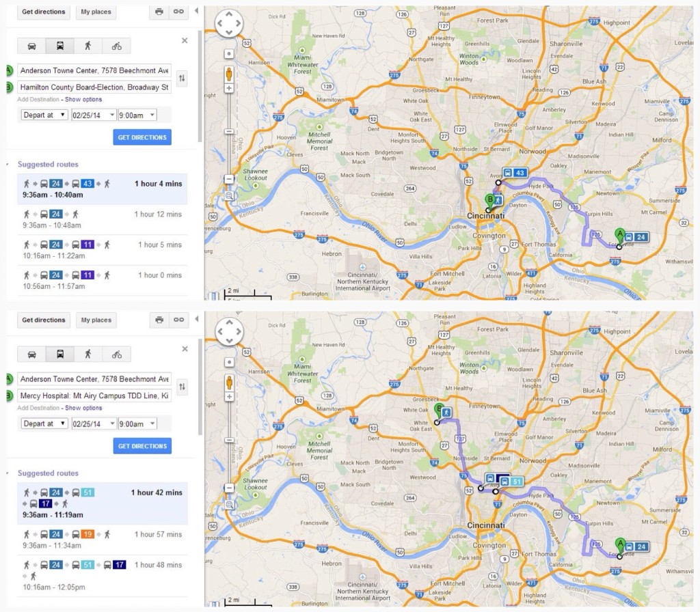Click Show options link in top panel
The height and width of the screenshot is (612, 700).
pos(83,100)
